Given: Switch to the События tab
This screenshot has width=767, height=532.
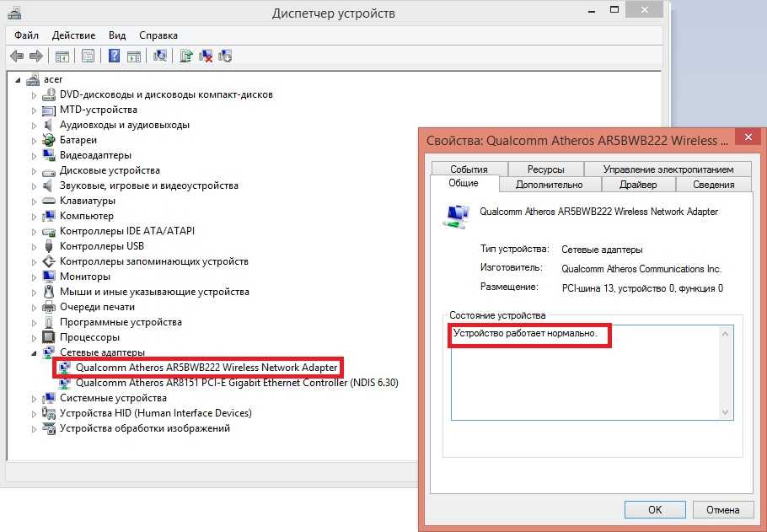Looking at the screenshot, I should coord(469,169).
